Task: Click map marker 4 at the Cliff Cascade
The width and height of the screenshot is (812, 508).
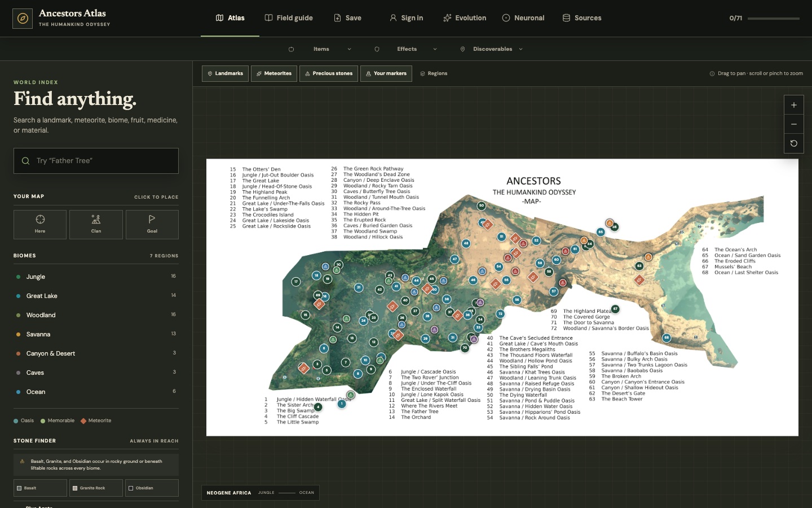Action: [x=318, y=406]
